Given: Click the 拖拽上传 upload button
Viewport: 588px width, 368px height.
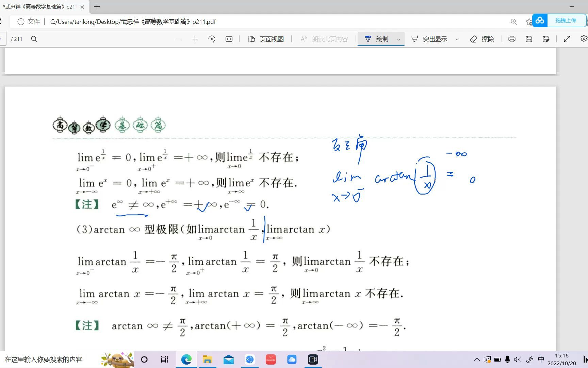Looking at the screenshot, I should coord(566,20).
